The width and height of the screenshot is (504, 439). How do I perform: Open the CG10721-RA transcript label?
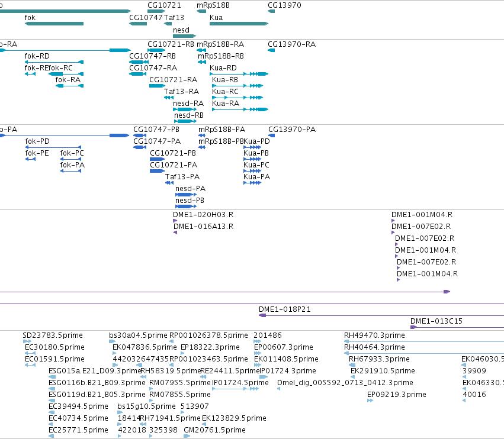tap(174, 80)
